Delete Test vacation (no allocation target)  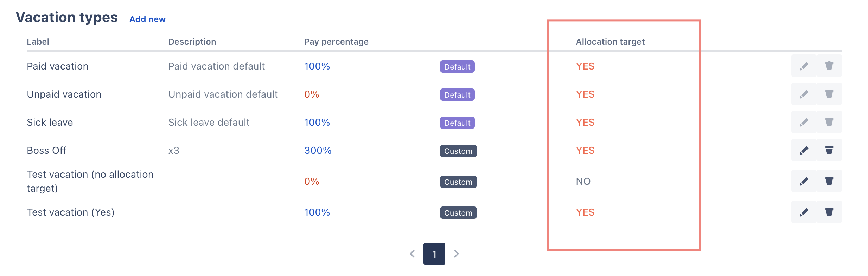pyautogui.click(x=829, y=181)
